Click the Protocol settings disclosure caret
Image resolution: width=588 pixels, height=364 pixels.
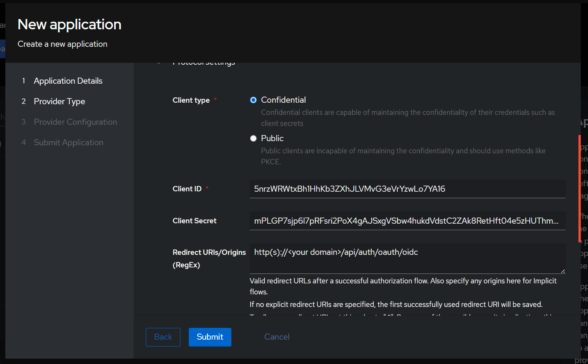[159, 62]
